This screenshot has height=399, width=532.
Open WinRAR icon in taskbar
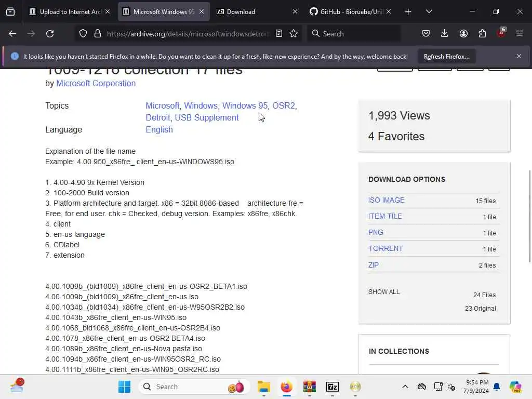click(x=310, y=387)
